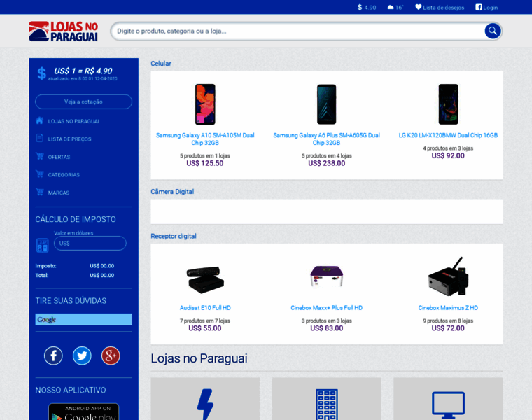Screen dimensions: 532x420
Task: Select the building grid store category icon
Action: coord(327,405)
